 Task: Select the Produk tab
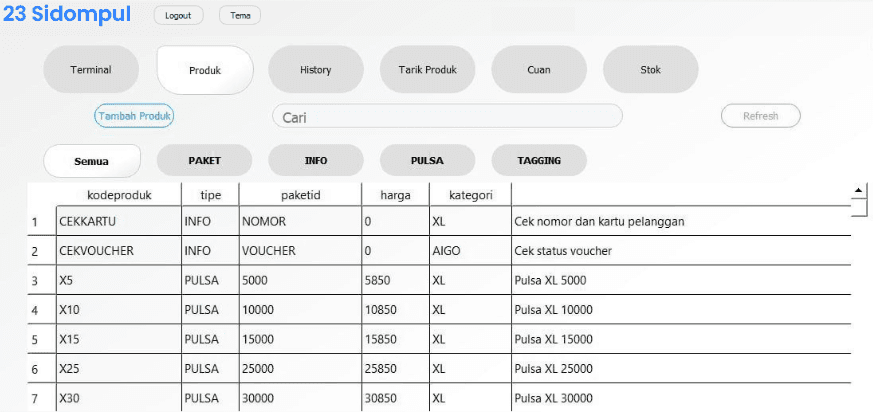pos(205,70)
